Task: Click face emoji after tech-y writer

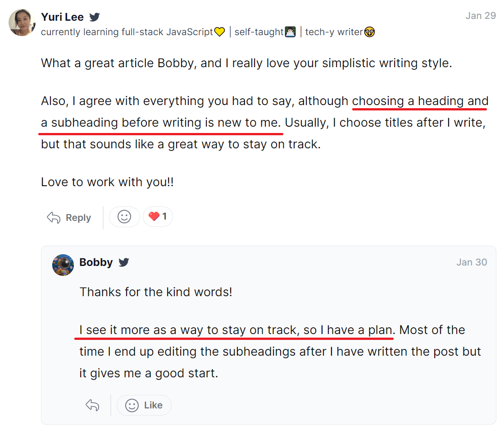Action: pyautogui.click(x=370, y=32)
